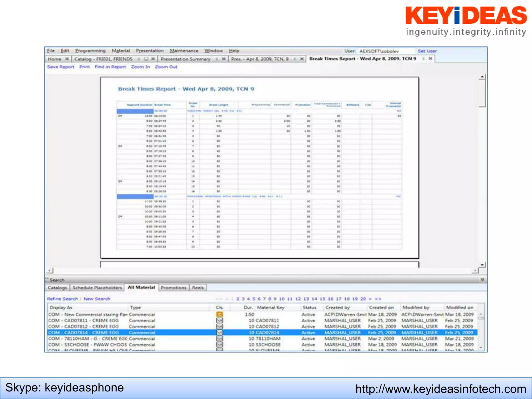
Task: Go to results page 20
Action: tap(363, 299)
